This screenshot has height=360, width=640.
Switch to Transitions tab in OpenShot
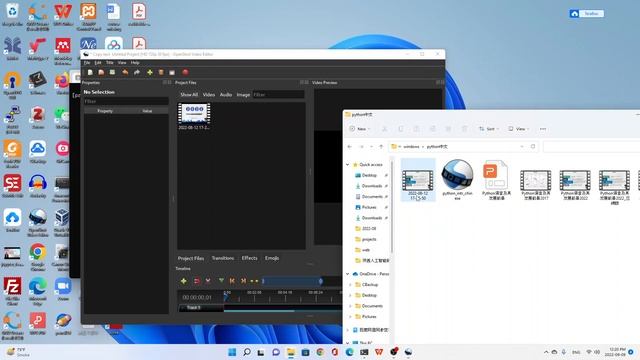coord(223,258)
